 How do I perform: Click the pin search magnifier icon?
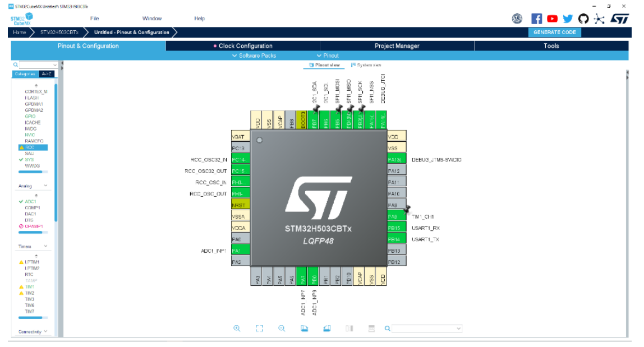coord(387,329)
